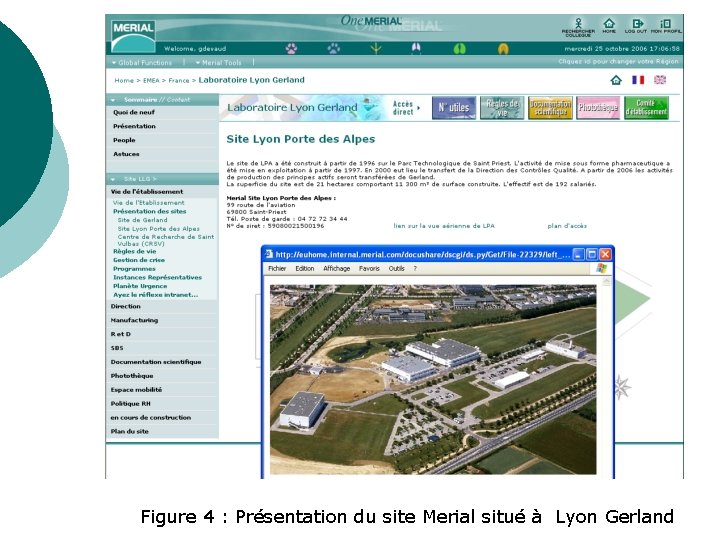Screen dimensions: 720x540
Task: Open Présentation des sites
Action: [x=149, y=211]
